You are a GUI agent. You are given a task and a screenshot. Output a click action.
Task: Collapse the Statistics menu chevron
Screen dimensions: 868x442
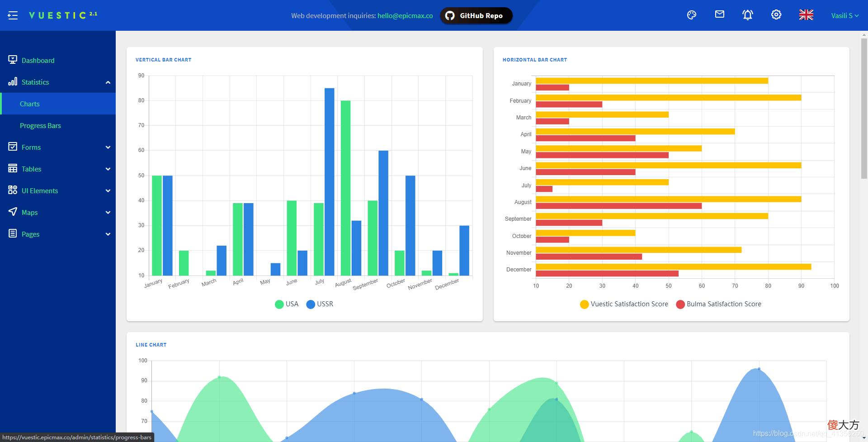click(x=108, y=82)
